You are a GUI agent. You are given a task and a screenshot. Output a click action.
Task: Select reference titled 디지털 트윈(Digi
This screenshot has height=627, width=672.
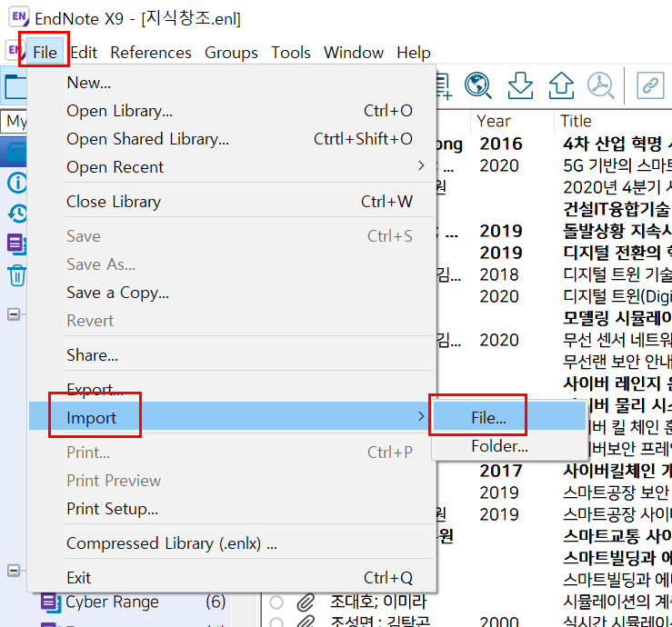tap(617, 296)
